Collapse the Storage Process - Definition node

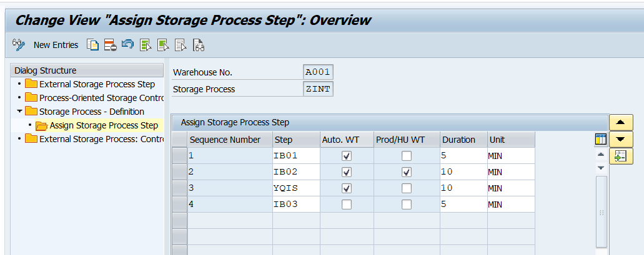[19, 112]
